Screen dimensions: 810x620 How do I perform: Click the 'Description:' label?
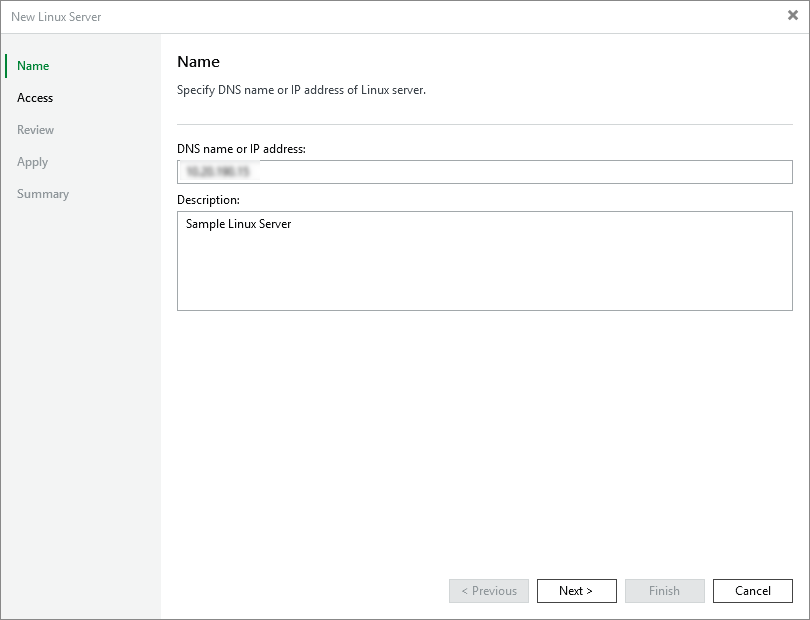coord(208,200)
